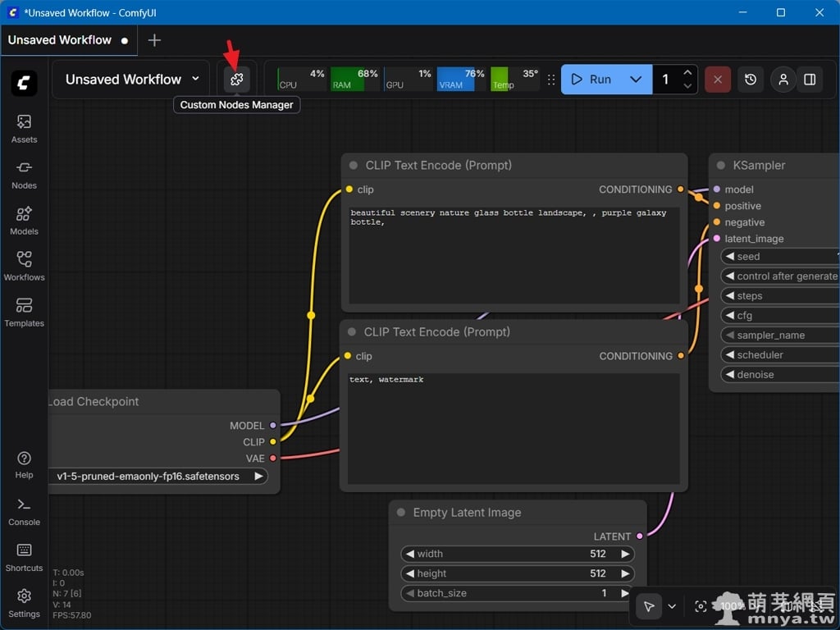The height and width of the screenshot is (630, 840).
Task: Toggle the Console panel
Action: (24, 510)
